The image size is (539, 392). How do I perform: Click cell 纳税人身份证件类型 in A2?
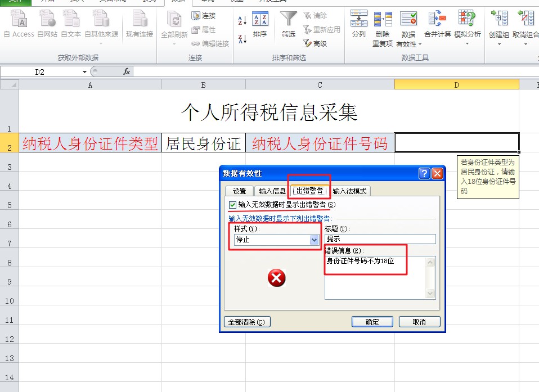coord(90,143)
